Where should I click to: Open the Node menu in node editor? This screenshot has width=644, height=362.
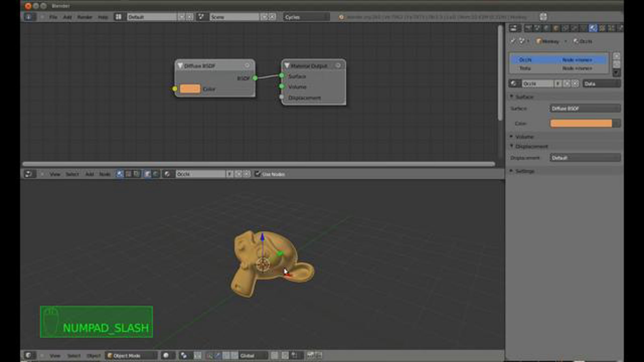tap(104, 174)
